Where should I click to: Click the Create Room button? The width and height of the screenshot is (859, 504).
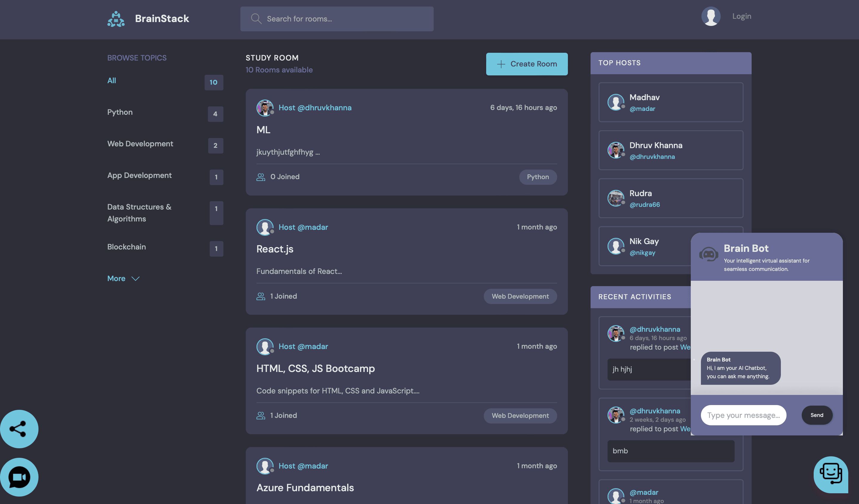click(527, 64)
